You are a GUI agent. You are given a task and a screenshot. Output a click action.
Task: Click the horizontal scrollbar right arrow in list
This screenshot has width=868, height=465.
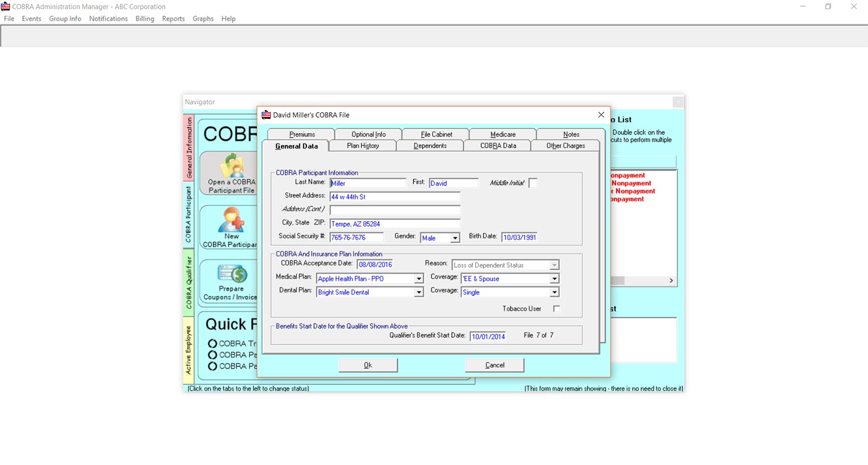click(x=671, y=281)
